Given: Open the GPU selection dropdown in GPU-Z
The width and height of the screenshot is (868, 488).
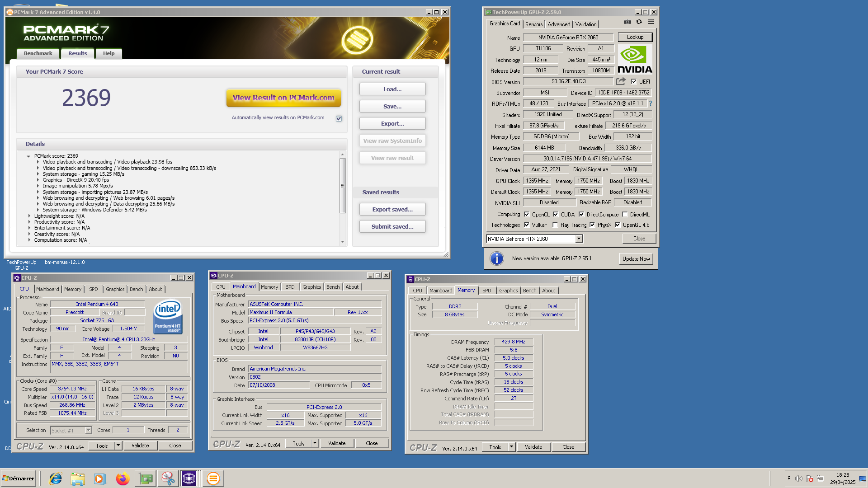Looking at the screenshot, I should point(579,239).
